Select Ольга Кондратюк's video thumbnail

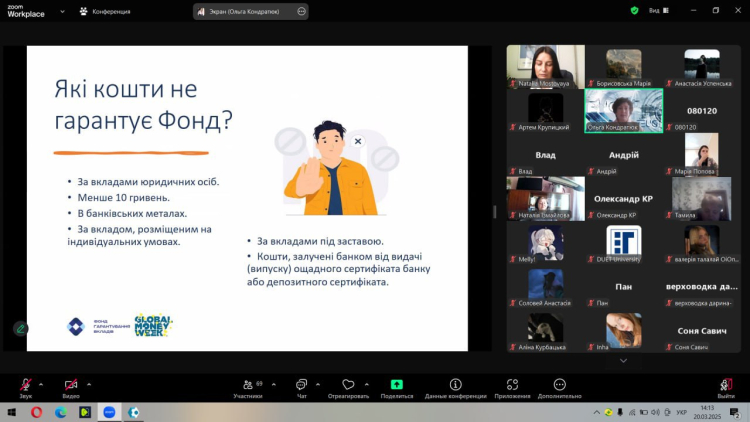pos(623,110)
